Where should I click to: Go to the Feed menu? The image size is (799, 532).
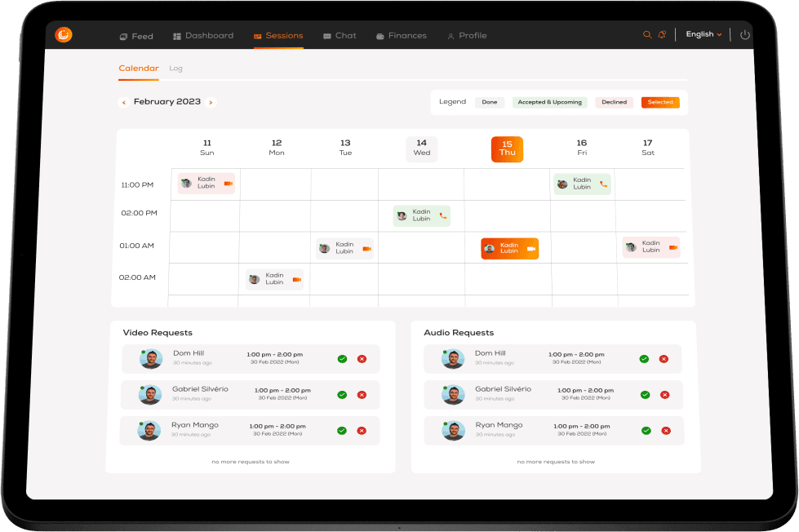coord(136,36)
